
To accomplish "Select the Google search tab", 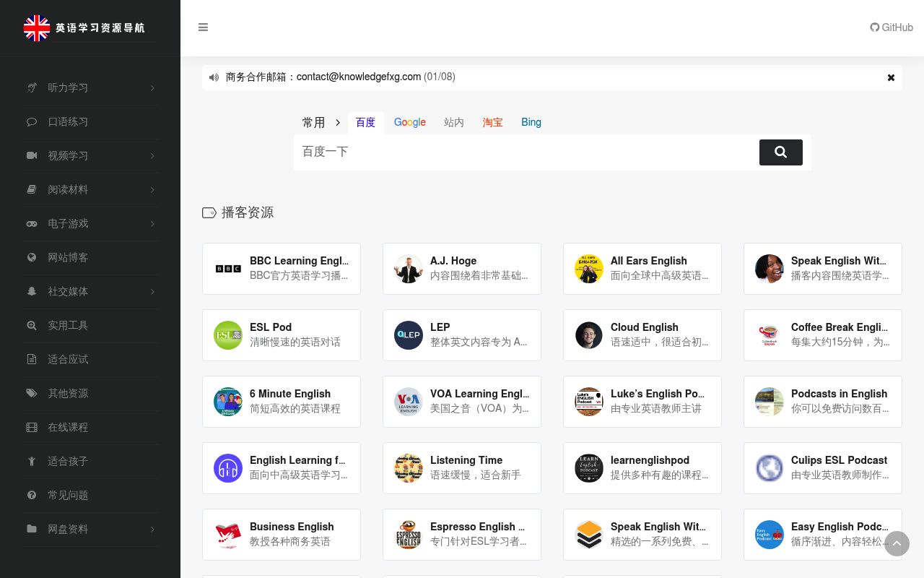I will [x=410, y=123].
